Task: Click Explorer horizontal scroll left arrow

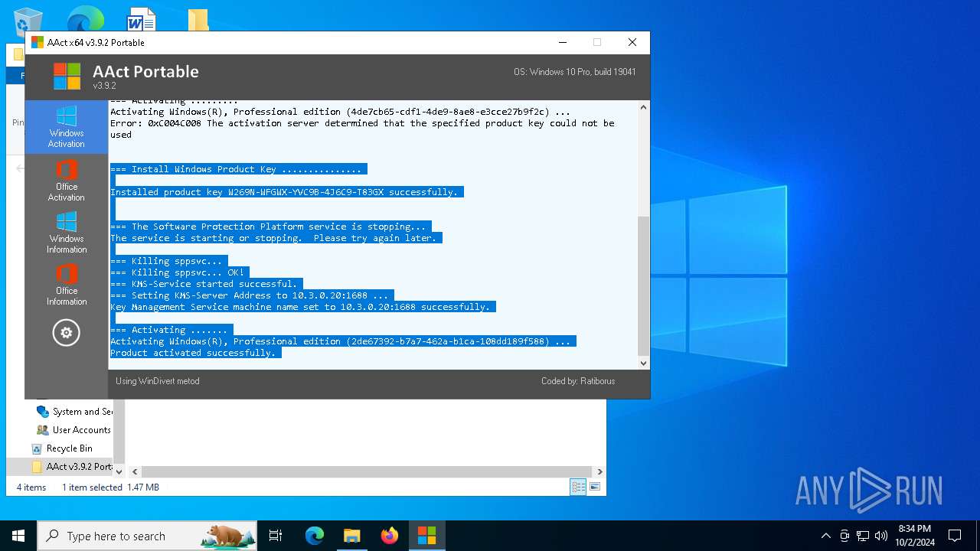Action: 134,472
